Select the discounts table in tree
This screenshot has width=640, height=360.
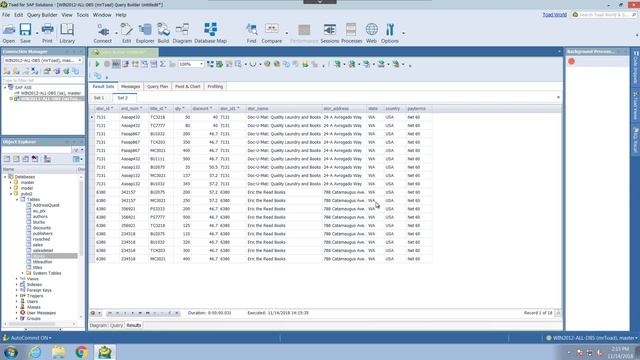point(42,228)
